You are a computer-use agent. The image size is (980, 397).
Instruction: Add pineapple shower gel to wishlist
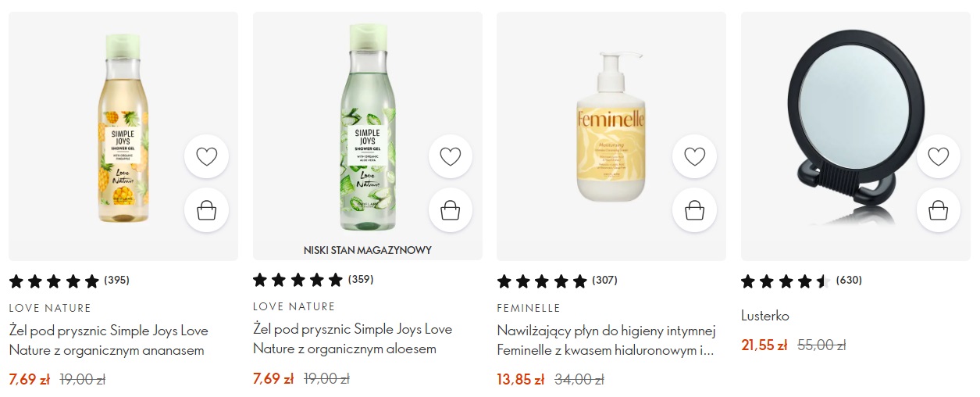click(206, 156)
